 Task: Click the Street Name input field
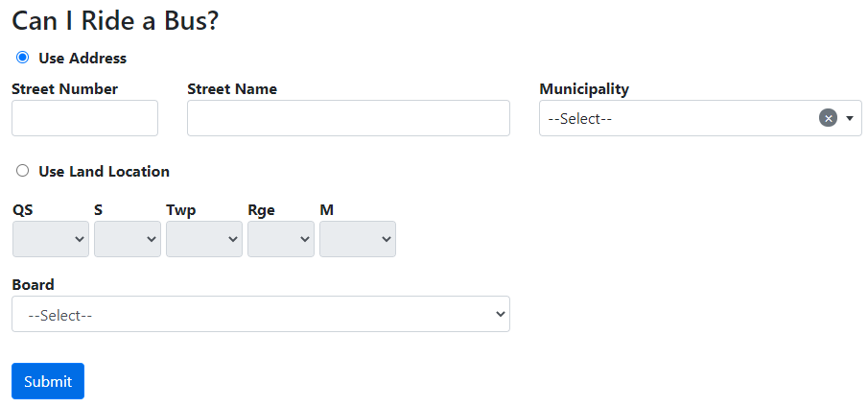coord(348,118)
